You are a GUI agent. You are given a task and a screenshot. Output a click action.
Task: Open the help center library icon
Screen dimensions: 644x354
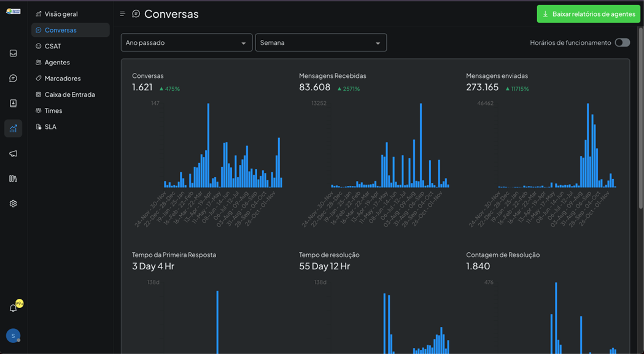click(13, 179)
